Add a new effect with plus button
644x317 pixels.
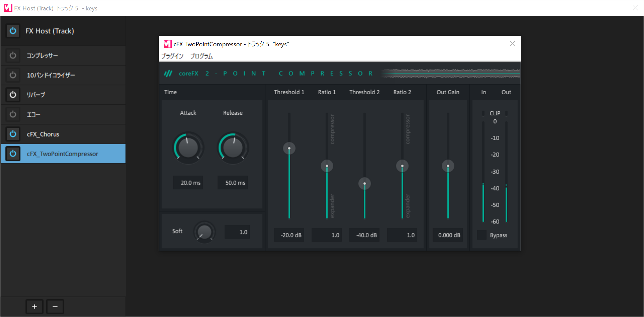tap(35, 307)
